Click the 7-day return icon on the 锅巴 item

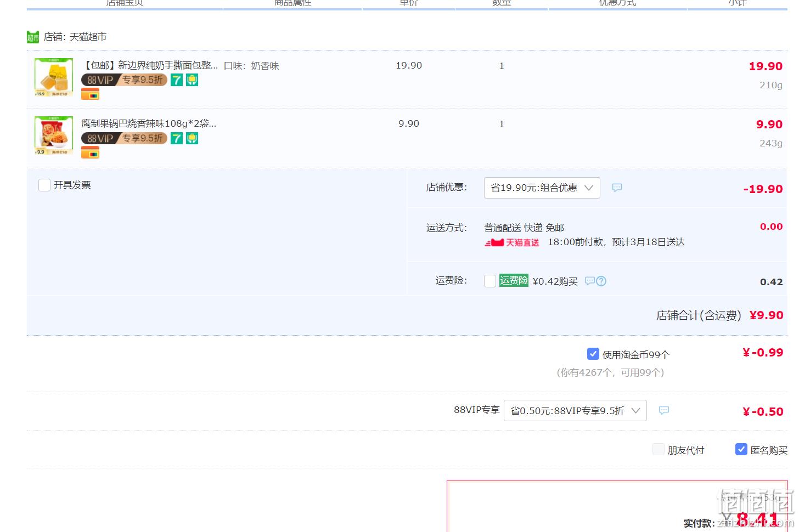click(x=176, y=138)
